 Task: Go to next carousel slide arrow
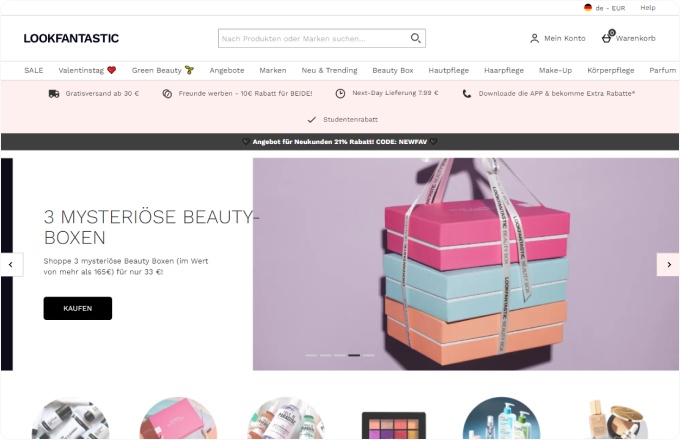(668, 264)
